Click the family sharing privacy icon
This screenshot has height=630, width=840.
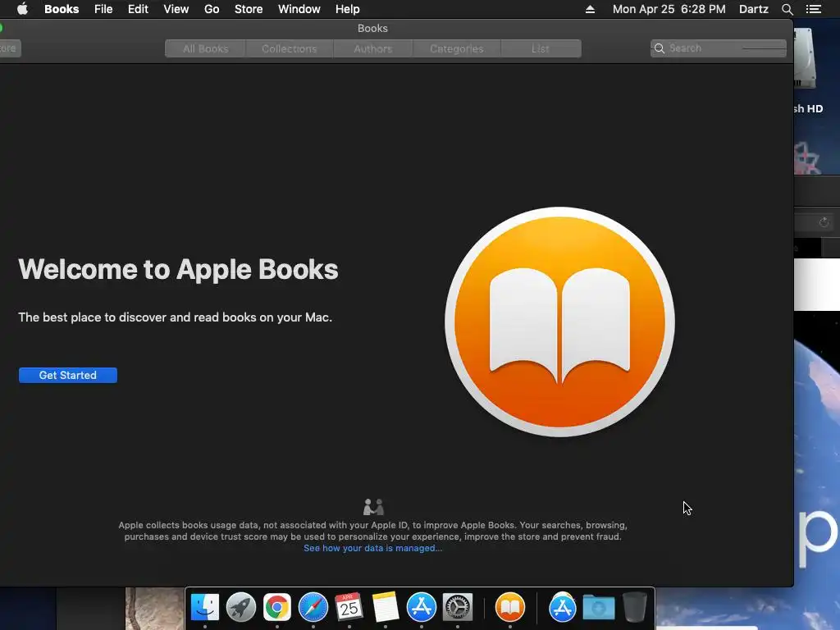373,507
